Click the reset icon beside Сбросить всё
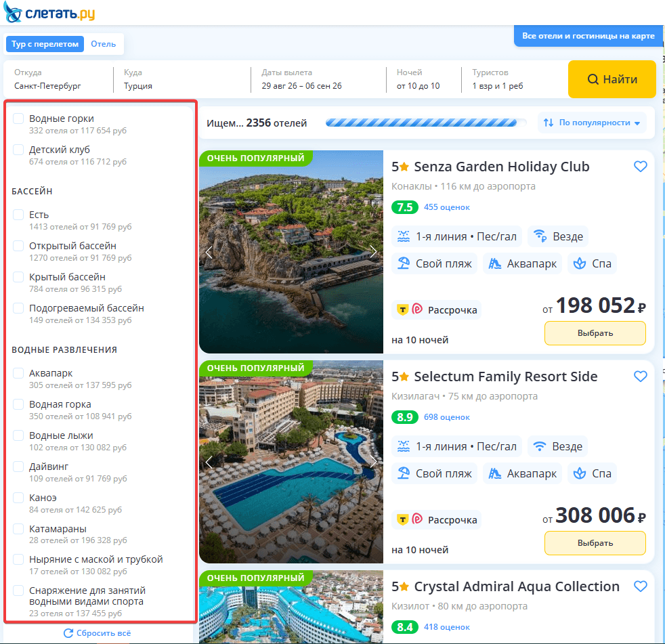665x644 pixels. coord(68,633)
